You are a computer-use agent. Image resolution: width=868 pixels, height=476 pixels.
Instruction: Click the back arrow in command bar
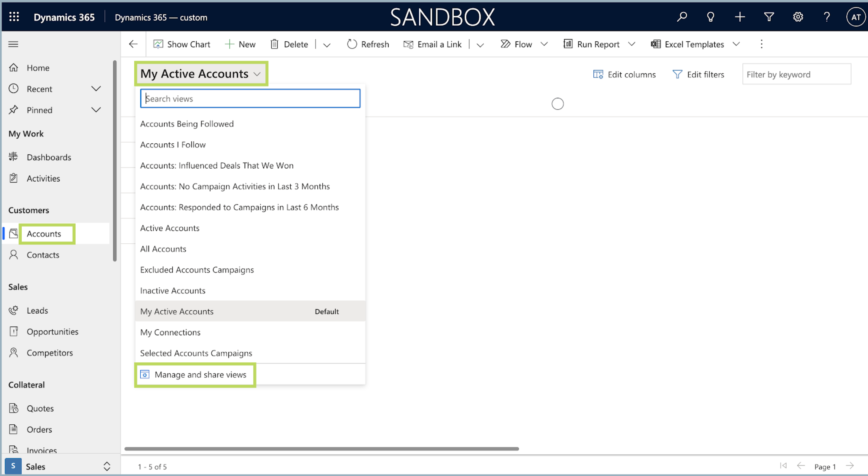pos(133,44)
